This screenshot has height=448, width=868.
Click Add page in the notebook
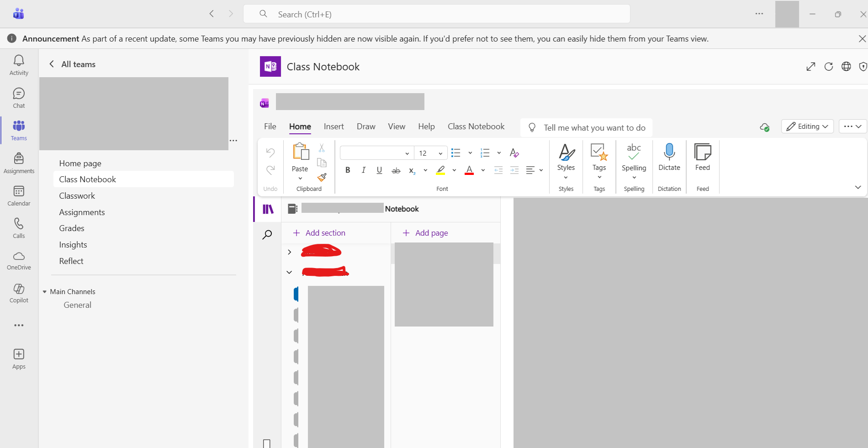coord(425,233)
